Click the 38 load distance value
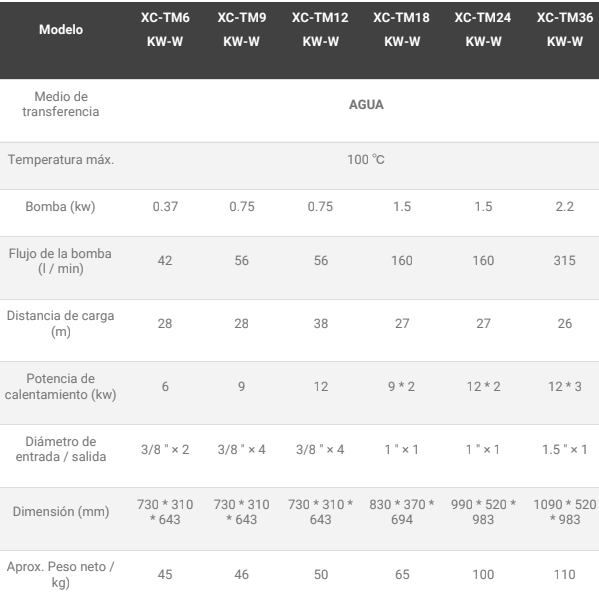The height and width of the screenshot is (602, 599). coord(321,324)
